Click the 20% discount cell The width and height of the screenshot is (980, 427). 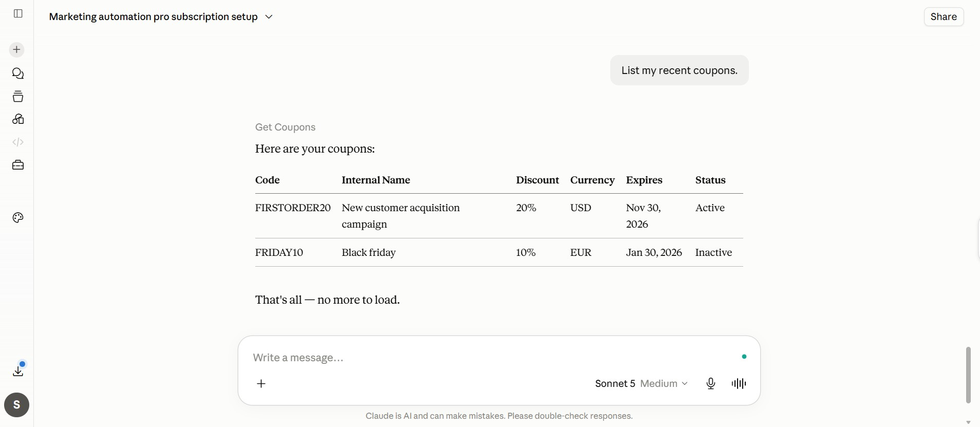(x=526, y=208)
